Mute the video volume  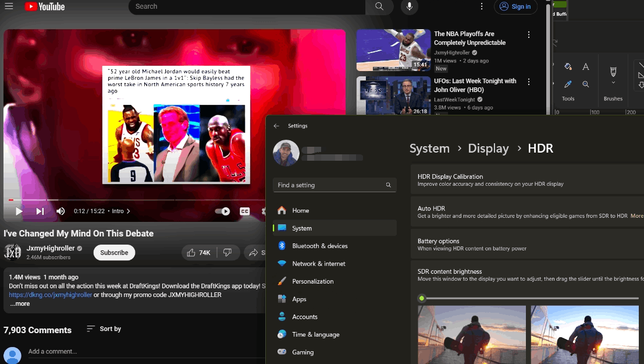[x=61, y=211]
